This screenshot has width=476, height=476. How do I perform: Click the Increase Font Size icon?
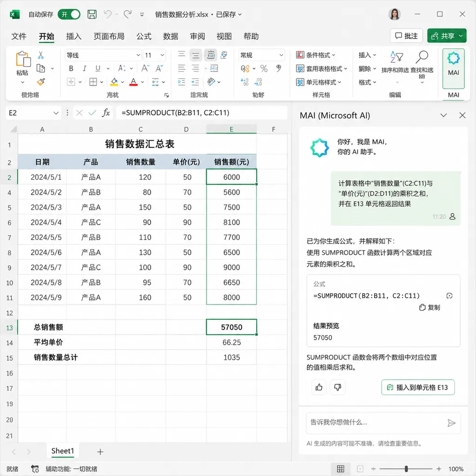145,68
